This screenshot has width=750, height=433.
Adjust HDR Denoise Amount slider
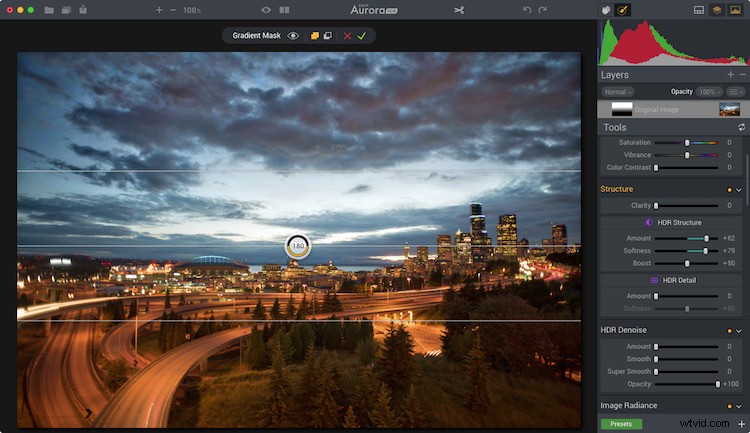tap(686, 346)
